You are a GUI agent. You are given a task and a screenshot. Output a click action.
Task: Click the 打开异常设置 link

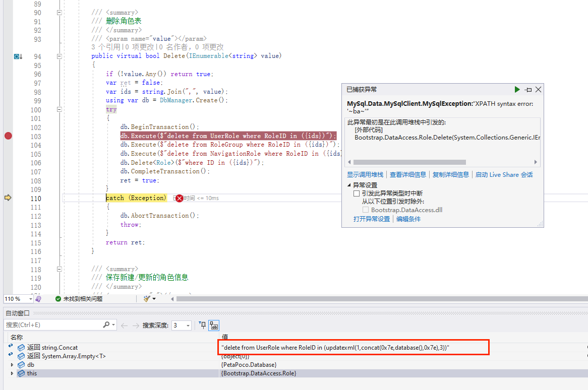372,219
